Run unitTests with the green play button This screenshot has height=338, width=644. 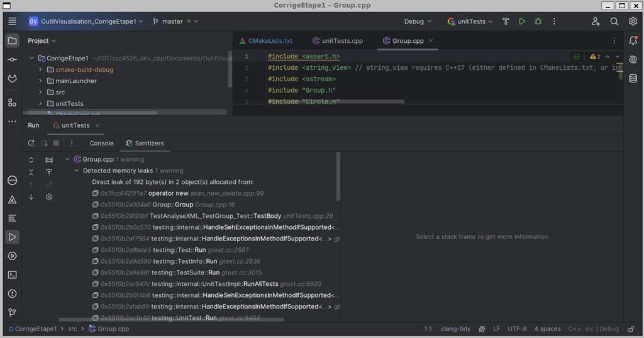pyautogui.click(x=522, y=21)
